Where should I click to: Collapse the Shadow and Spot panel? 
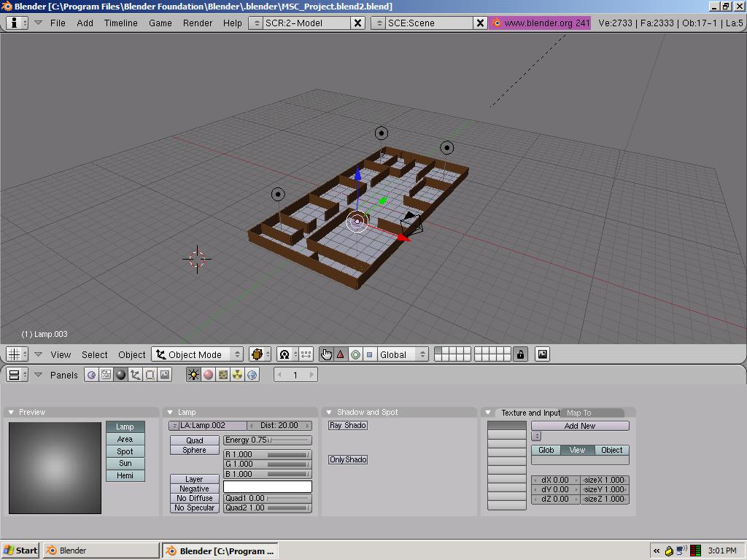(x=329, y=413)
